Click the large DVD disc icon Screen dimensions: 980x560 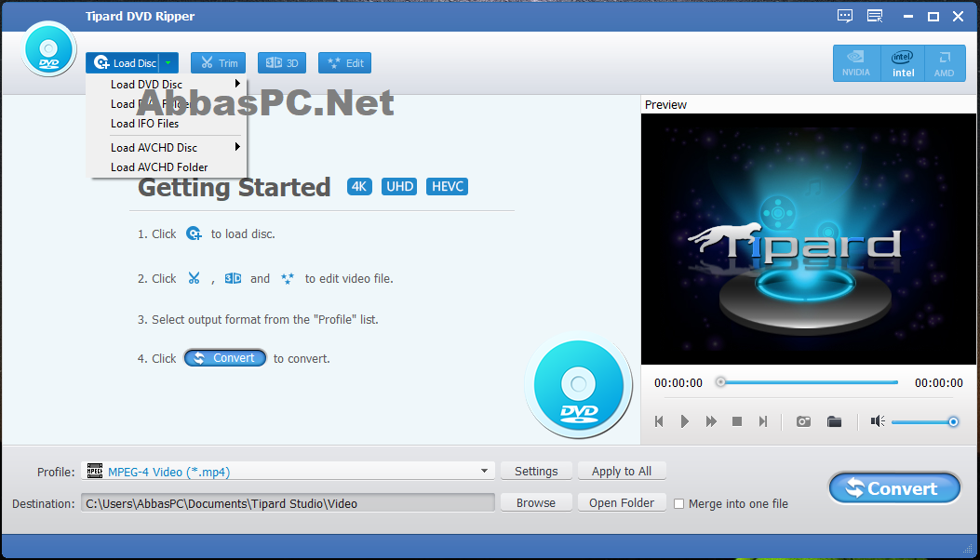tap(579, 384)
